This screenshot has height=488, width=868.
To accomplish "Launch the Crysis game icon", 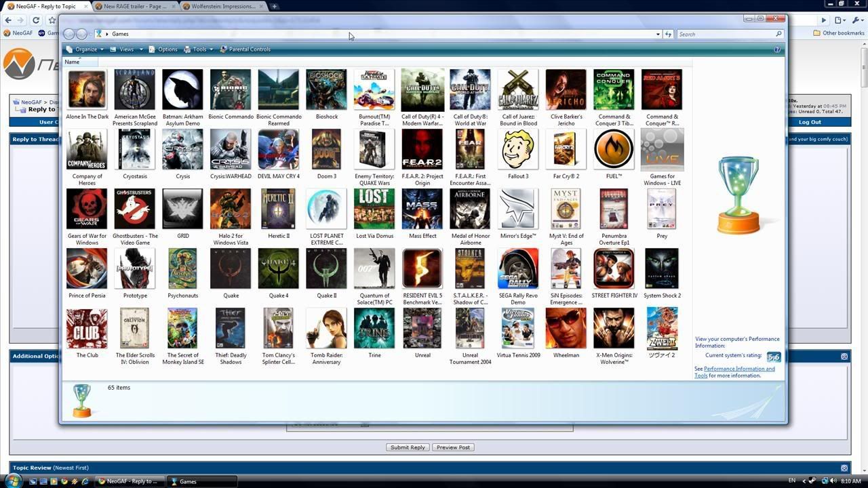I will click(x=182, y=148).
